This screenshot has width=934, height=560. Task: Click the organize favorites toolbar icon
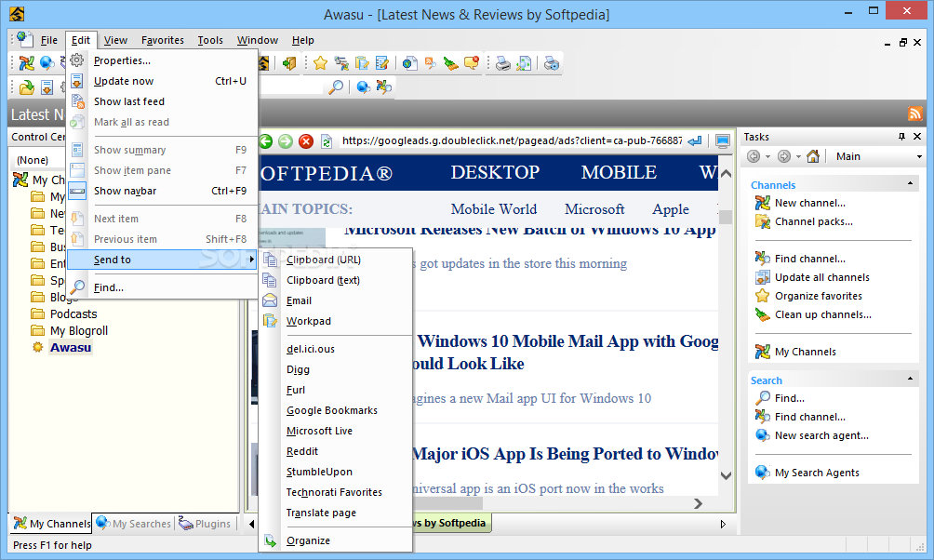341,62
